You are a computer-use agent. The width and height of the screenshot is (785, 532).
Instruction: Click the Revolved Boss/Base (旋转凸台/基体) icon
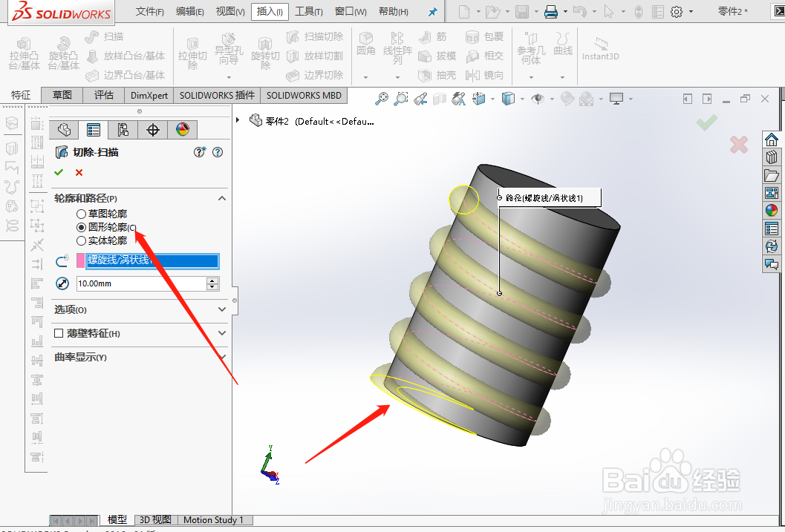click(64, 53)
